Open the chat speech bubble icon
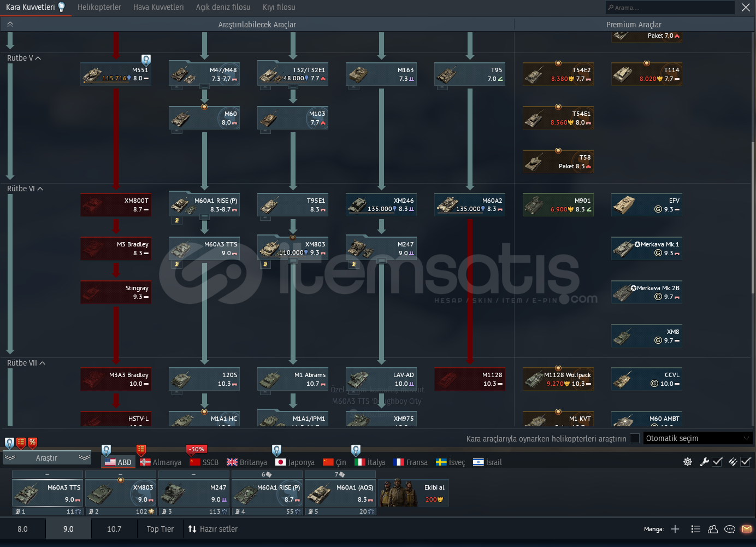756x547 pixels. (x=729, y=529)
